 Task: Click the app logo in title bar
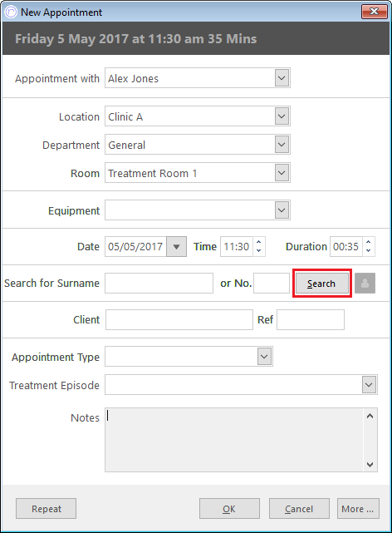[x=11, y=12]
